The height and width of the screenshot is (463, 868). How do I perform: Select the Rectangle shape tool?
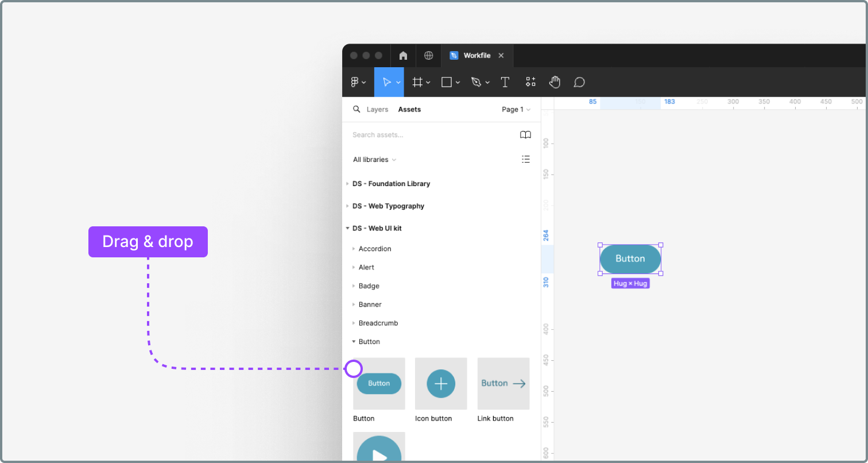coord(447,82)
